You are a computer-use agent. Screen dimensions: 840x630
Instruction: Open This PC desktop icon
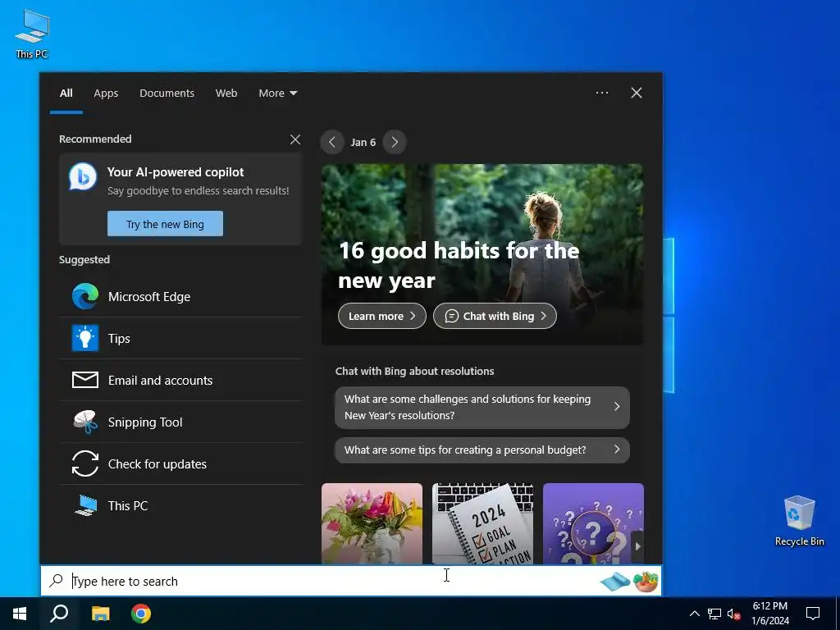(x=32, y=34)
